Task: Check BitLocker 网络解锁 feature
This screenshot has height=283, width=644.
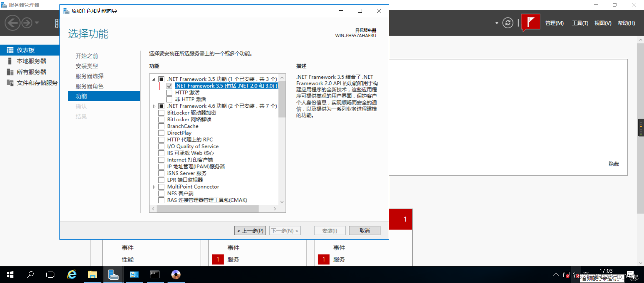Action: click(x=161, y=119)
